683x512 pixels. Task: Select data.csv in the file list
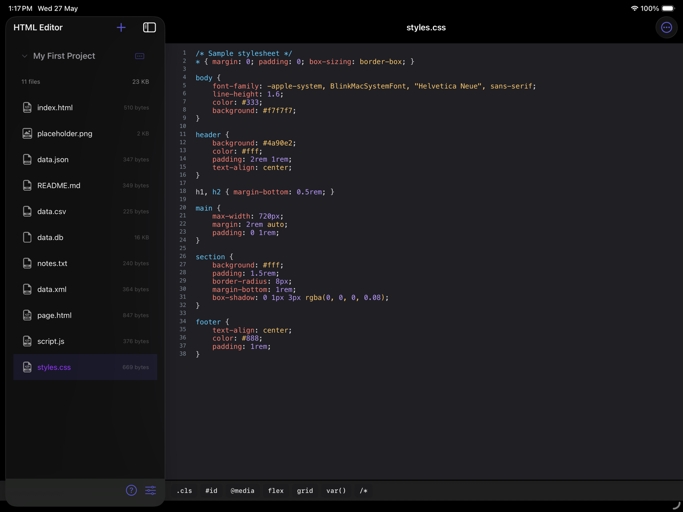(x=51, y=211)
